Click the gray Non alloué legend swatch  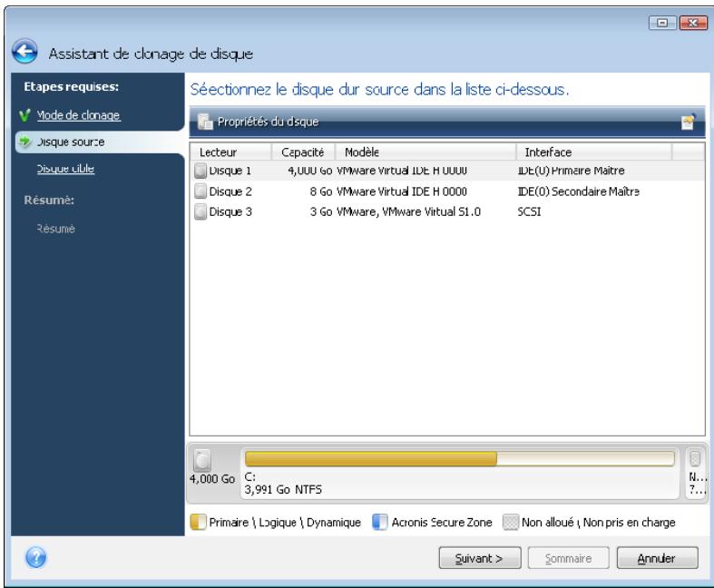tap(511, 522)
